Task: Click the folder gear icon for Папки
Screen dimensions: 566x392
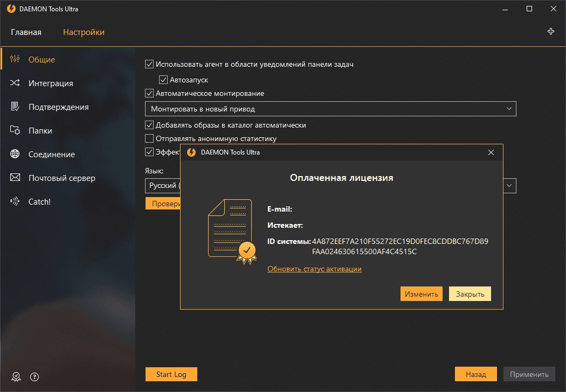Action: [15, 130]
